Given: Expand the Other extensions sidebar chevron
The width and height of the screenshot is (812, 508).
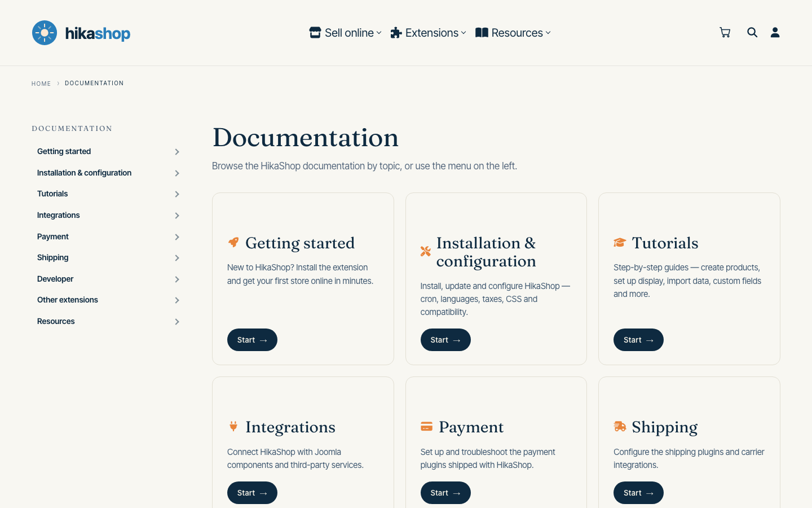Looking at the screenshot, I should (x=177, y=300).
